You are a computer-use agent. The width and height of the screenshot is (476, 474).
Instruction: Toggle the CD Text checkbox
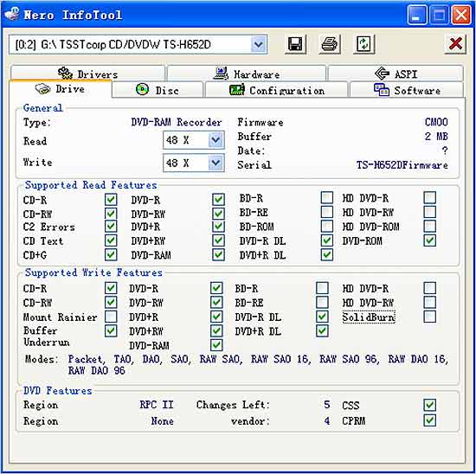[x=111, y=240]
